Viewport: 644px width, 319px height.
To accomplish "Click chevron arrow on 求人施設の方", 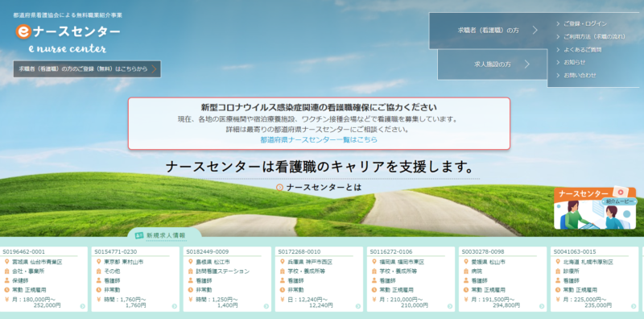I will click(x=527, y=64).
